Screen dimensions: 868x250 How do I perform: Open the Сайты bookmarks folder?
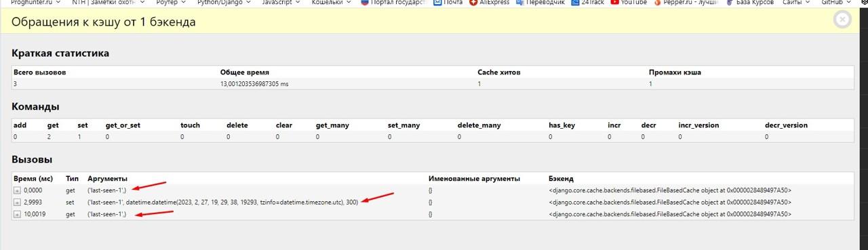(796, 3)
